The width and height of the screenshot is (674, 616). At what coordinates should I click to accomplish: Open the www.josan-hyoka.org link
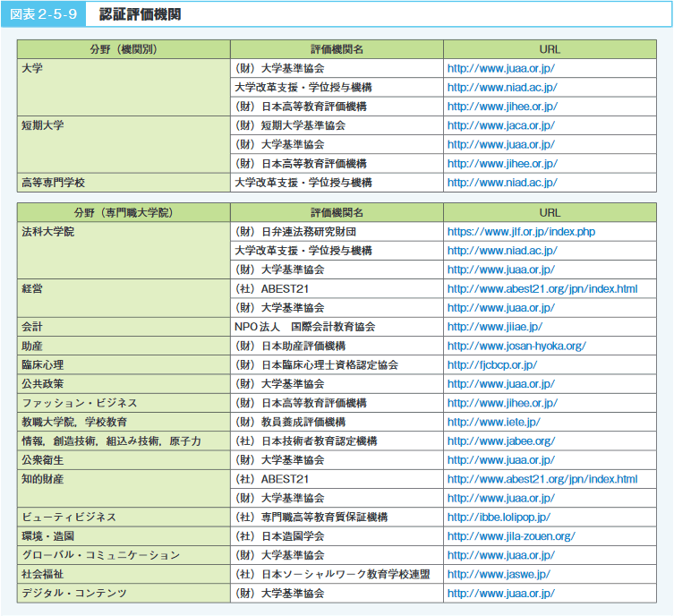click(516, 346)
